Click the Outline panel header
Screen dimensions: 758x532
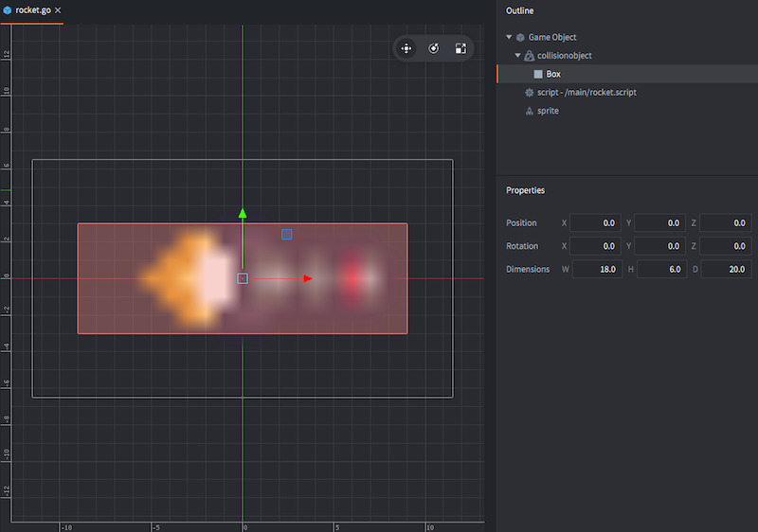coord(519,10)
